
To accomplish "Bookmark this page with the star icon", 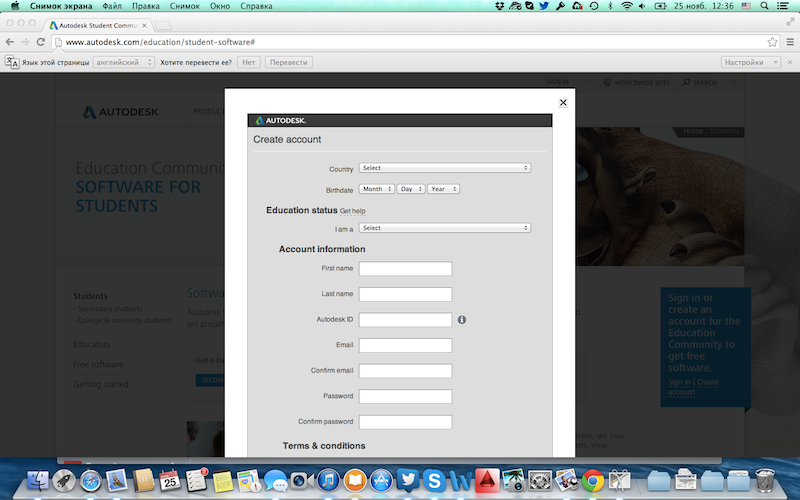I will [772, 42].
